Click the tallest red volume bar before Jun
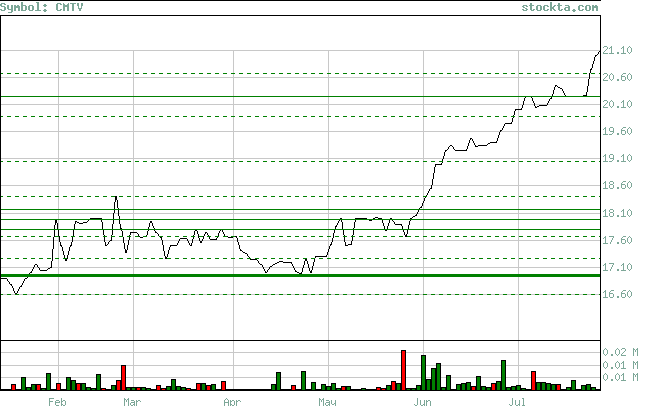 [x=404, y=370]
